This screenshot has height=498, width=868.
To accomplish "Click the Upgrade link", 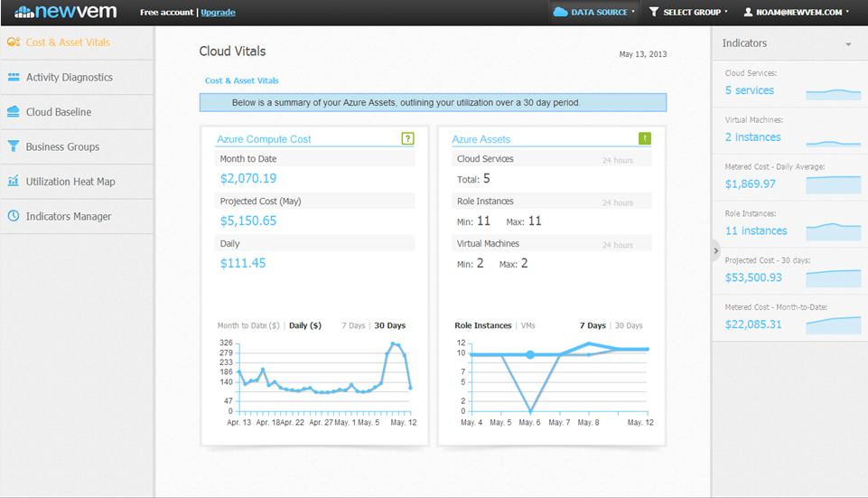I will pyautogui.click(x=218, y=12).
